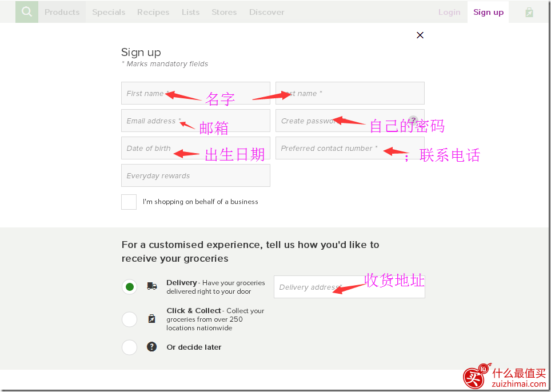Select the Click & Collect radio option
The width and height of the screenshot is (551, 392).
[129, 319]
